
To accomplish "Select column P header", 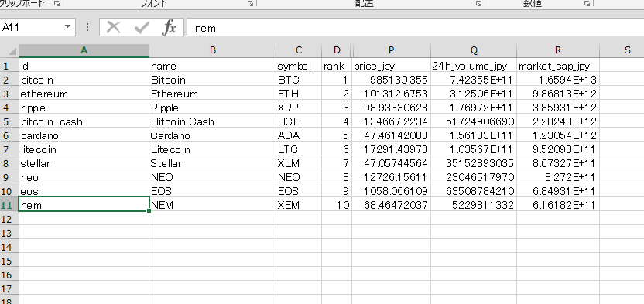I will tap(392, 50).
